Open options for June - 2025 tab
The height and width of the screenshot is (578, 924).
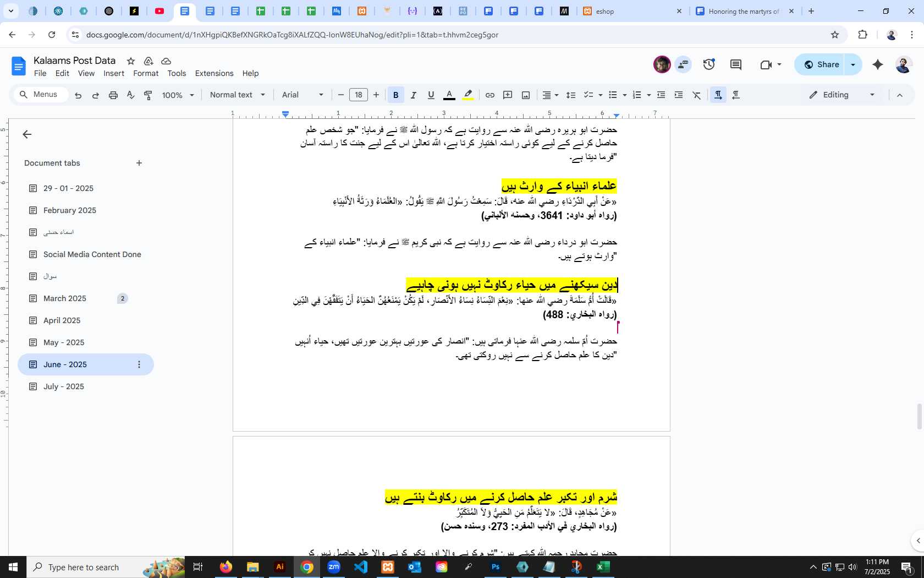[x=139, y=364]
